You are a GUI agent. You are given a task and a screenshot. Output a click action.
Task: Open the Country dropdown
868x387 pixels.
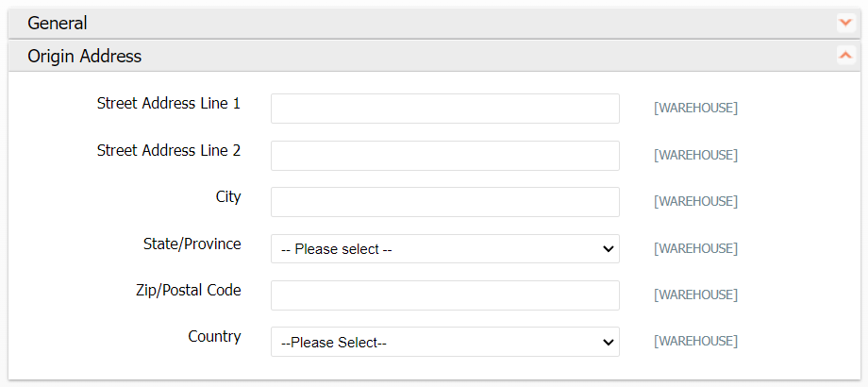click(x=444, y=342)
